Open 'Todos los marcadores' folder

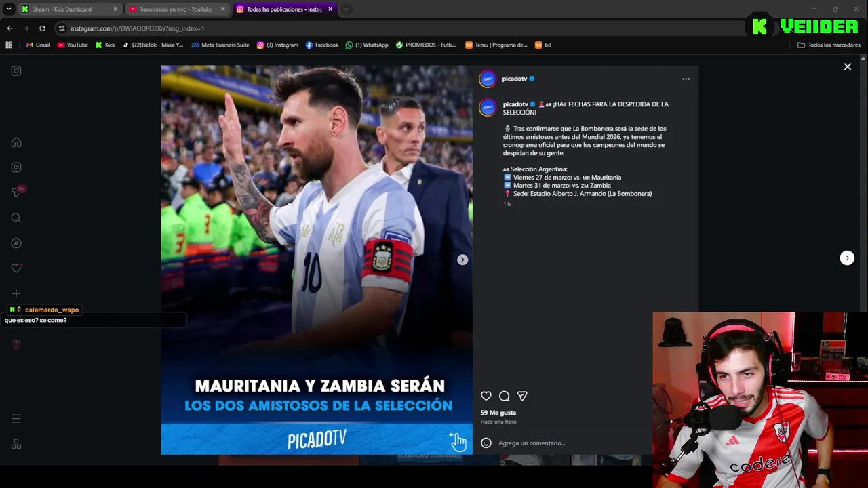point(829,45)
